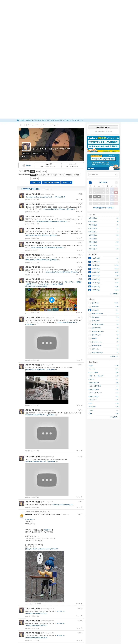
Task: Click the アーカイブインポート機能 banner
Action: pyautogui.click(x=103, y=162)
